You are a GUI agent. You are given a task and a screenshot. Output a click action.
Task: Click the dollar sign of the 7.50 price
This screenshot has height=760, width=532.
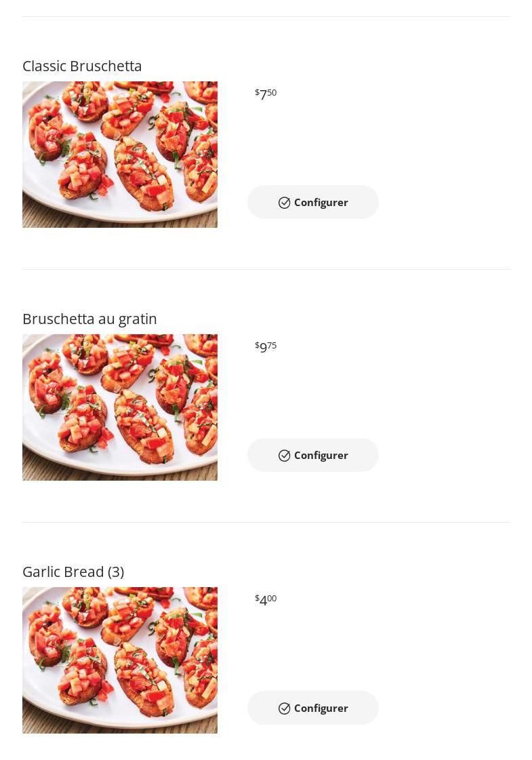click(x=257, y=92)
